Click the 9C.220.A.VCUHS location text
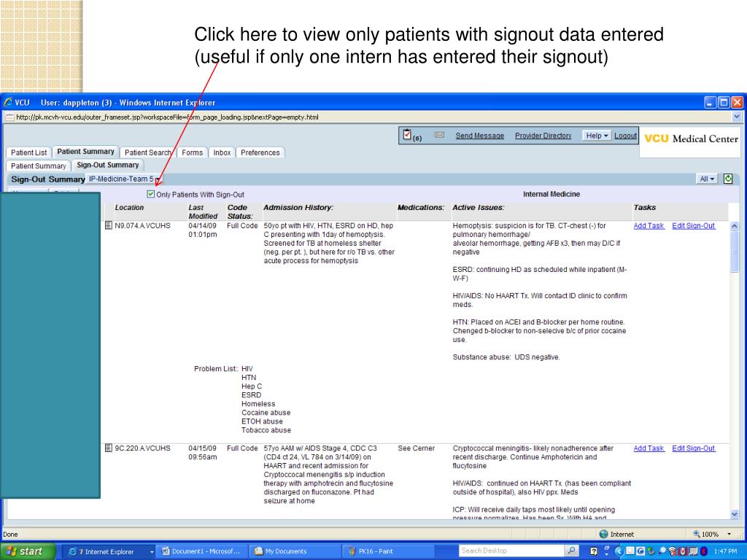 [x=142, y=448]
